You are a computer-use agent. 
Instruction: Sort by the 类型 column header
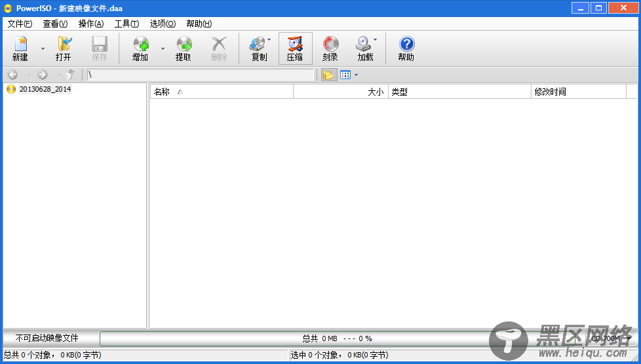tap(459, 92)
